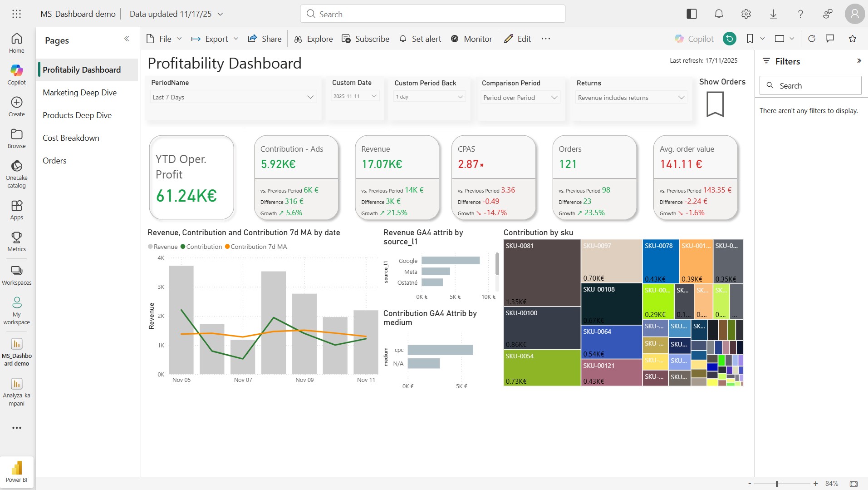Open Copilot from the left sidebar
Screen dimensions: 868x490
[x=16, y=74]
